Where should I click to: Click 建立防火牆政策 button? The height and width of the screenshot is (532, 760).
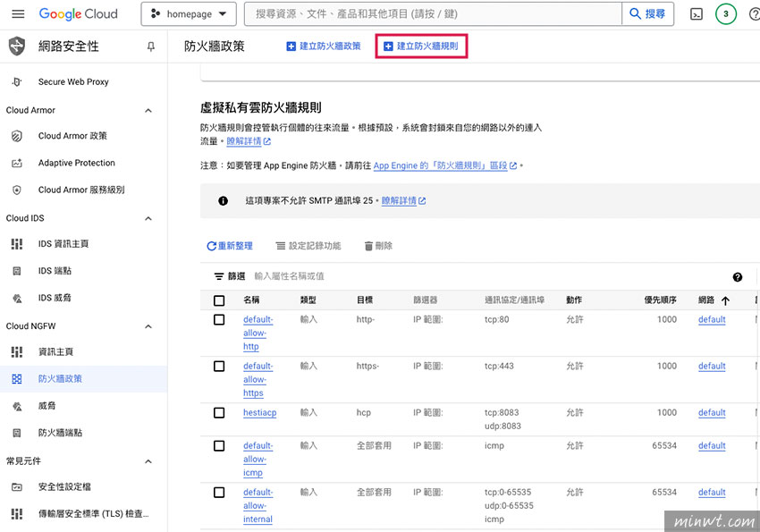point(324,46)
